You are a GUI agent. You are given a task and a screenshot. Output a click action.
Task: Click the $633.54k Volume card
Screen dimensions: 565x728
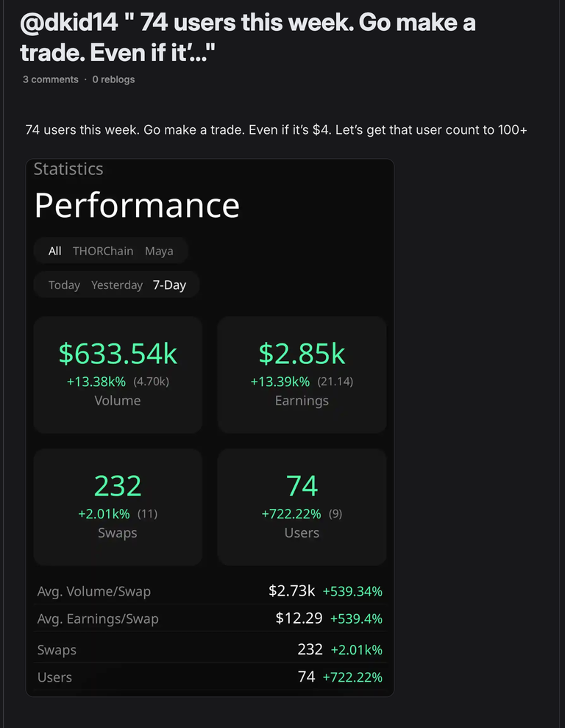click(x=118, y=374)
